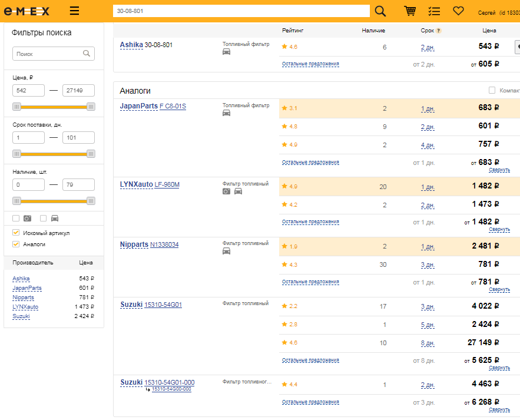Sort by the Наличие column header

pyautogui.click(x=373, y=31)
